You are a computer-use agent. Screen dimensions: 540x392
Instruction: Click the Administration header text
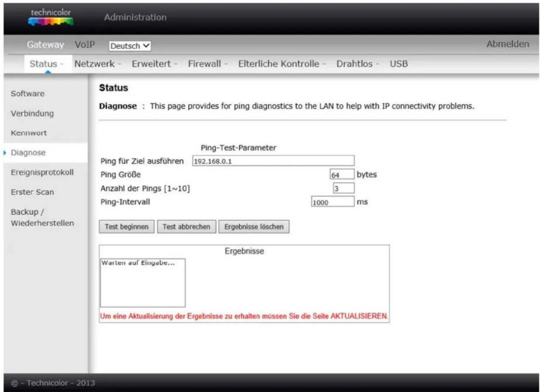point(135,17)
